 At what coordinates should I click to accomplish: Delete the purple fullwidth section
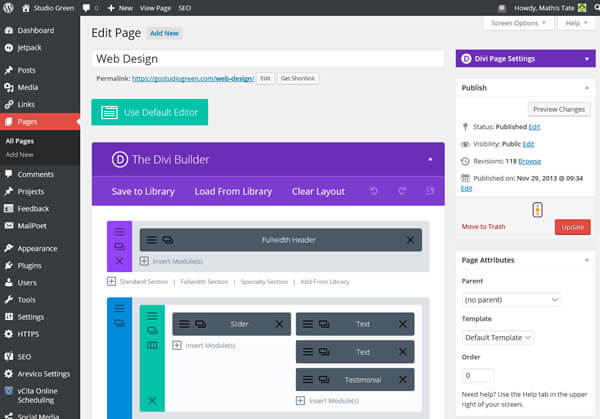pyautogui.click(x=119, y=261)
